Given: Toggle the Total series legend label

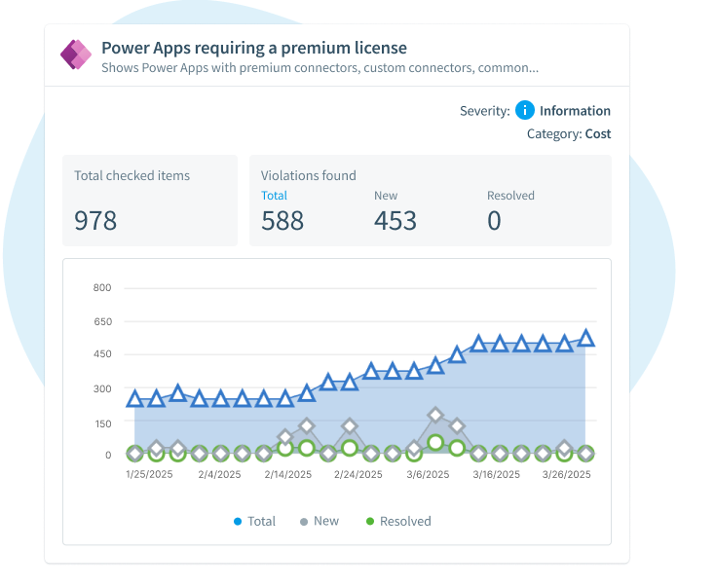Looking at the screenshot, I should [261, 522].
